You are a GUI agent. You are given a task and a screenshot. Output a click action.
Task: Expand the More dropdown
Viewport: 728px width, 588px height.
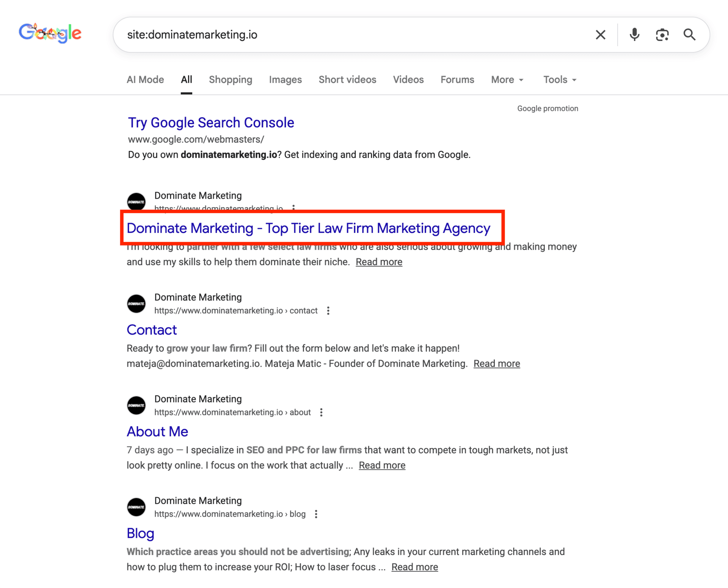pos(507,80)
